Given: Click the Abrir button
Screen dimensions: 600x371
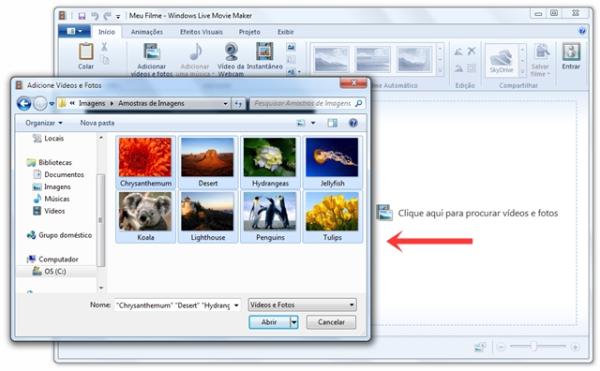Looking at the screenshot, I should point(269,322).
